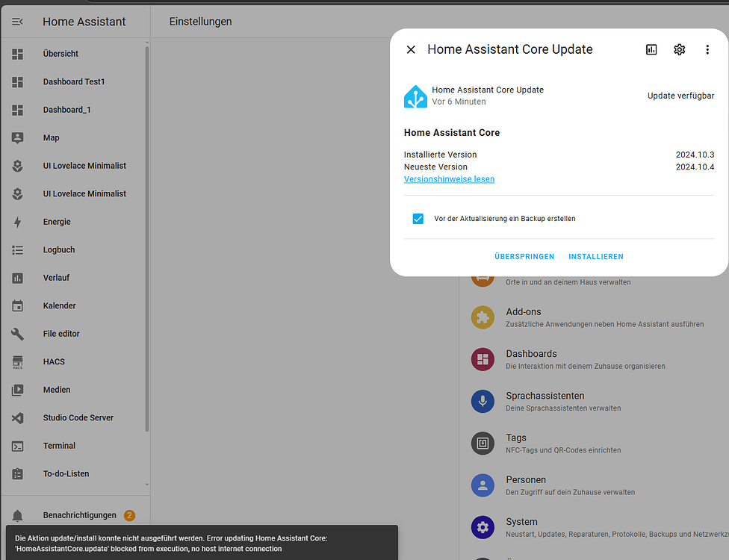Screen dimensions: 729x560
Task: Open the System settings gear icon
Action: coord(483,527)
